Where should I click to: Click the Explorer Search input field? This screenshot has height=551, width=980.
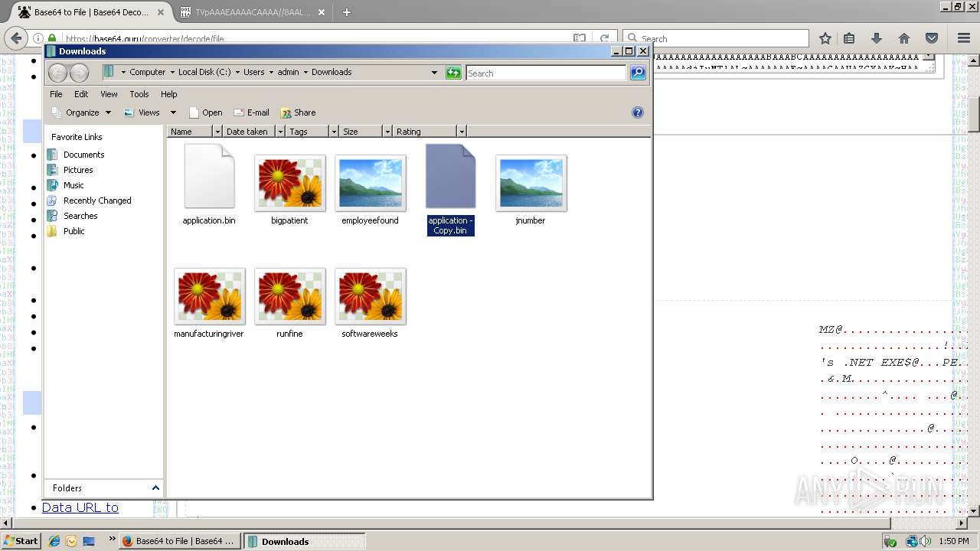point(546,73)
